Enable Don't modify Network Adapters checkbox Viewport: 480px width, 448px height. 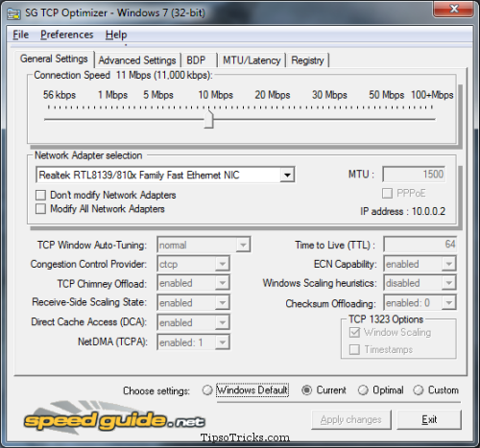tap(40, 195)
